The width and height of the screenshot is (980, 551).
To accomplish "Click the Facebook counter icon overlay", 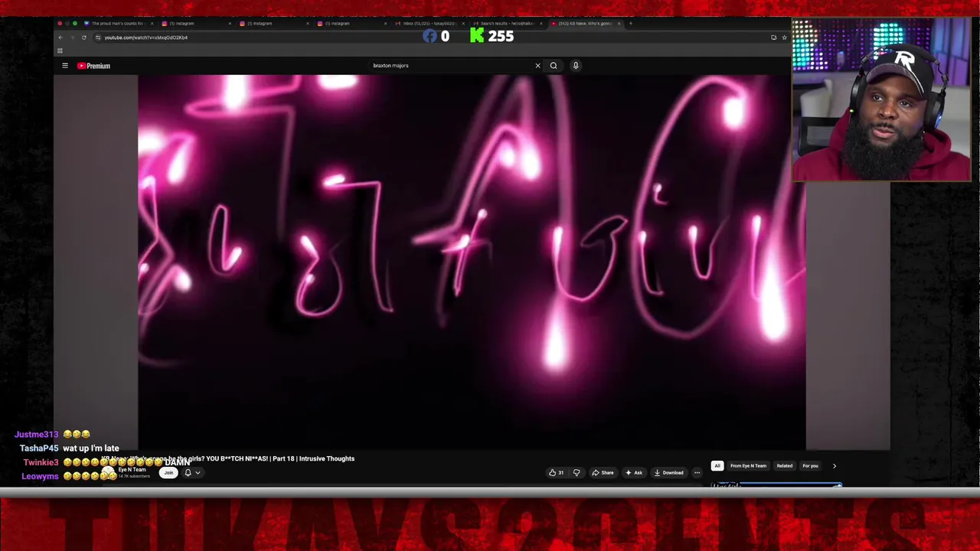I will coord(430,36).
